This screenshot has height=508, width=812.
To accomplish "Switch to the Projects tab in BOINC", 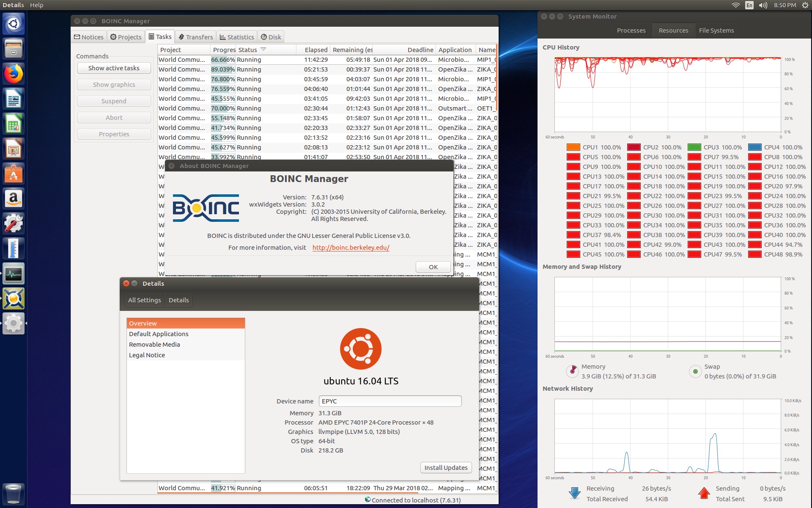I will 126,37.
